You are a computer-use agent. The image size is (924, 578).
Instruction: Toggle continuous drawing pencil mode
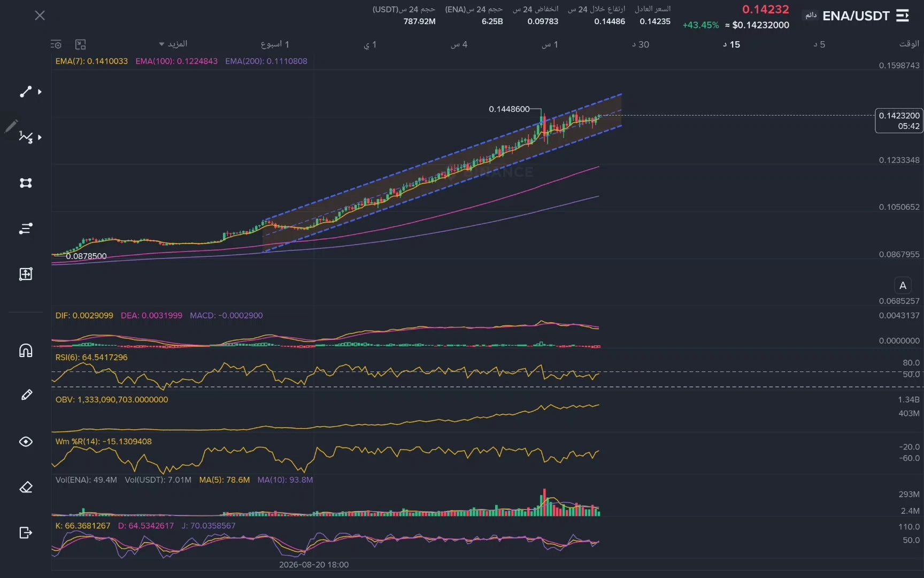pos(26,395)
